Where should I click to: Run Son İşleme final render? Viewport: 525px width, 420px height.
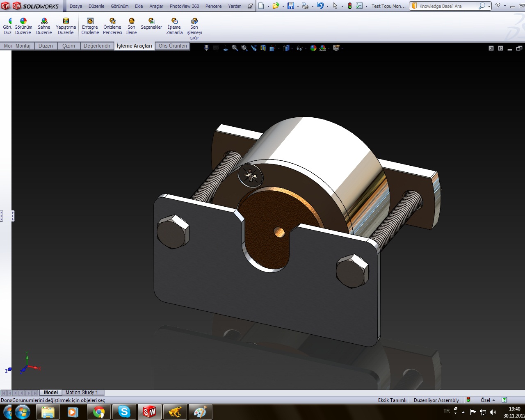131,26
